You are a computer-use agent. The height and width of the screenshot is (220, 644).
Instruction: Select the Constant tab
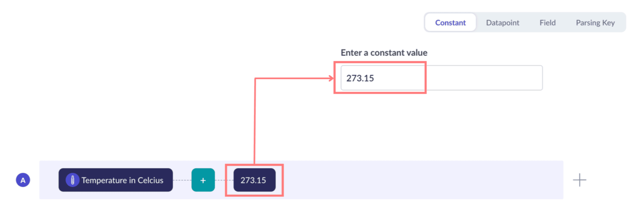[x=450, y=22]
